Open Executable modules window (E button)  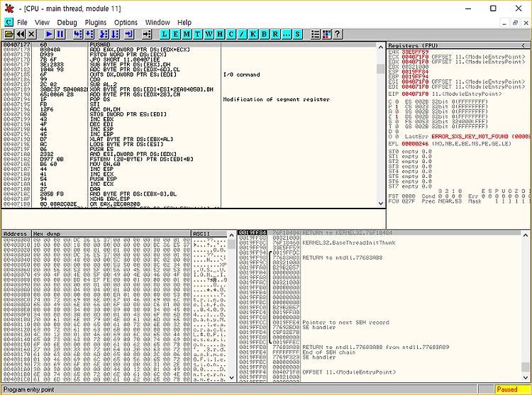tap(175, 34)
